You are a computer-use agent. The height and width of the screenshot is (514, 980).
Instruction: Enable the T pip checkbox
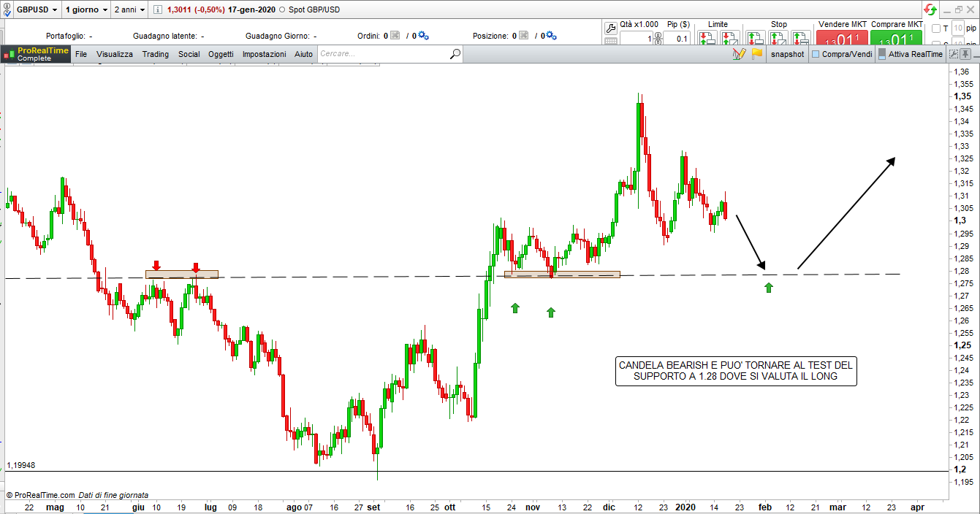[x=936, y=28]
